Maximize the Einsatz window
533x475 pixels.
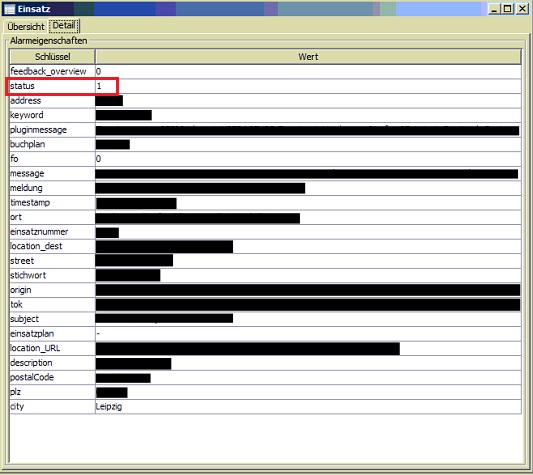coord(508,9)
